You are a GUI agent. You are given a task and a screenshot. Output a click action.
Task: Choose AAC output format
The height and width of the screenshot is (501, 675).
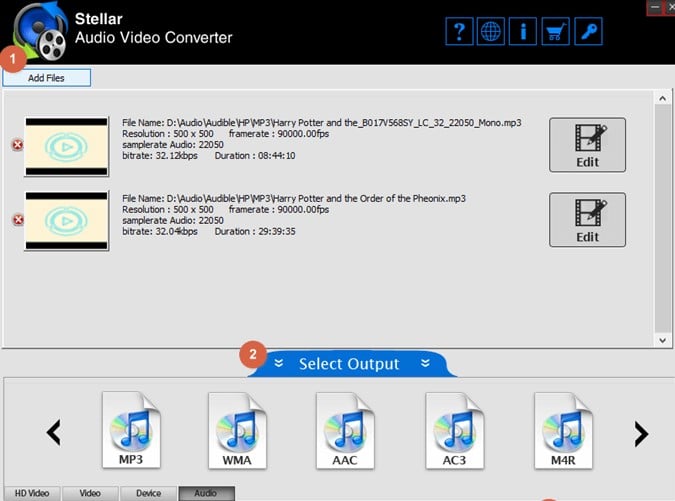tap(345, 430)
